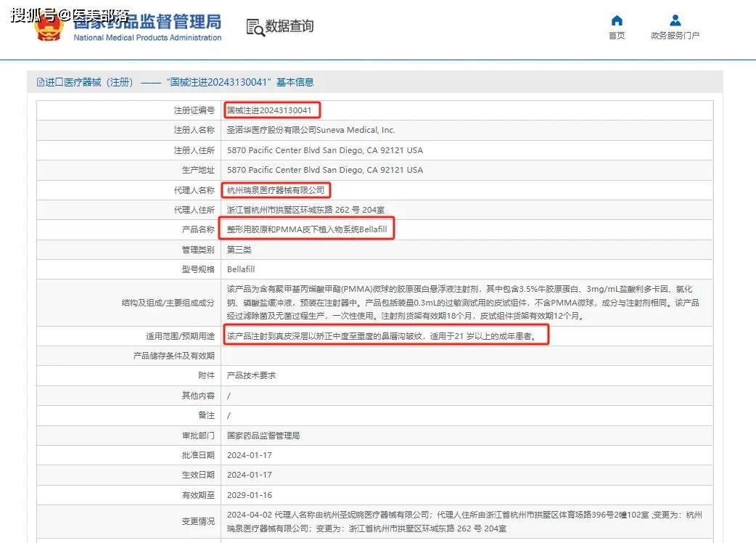Viewport: 756px width, 543px height.
Task: Click the 适用范围/预期用途 label
Action: (181, 336)
